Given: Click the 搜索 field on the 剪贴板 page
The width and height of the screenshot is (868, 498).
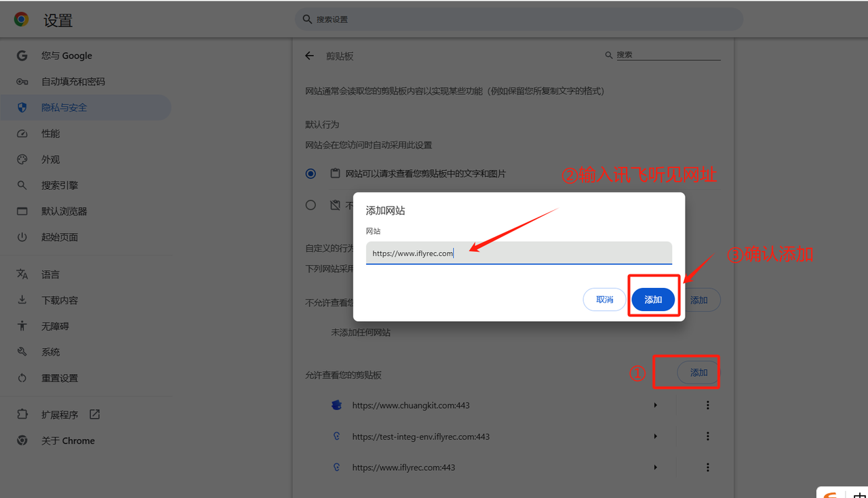Looking at the screenshot, I should (667, 55).
